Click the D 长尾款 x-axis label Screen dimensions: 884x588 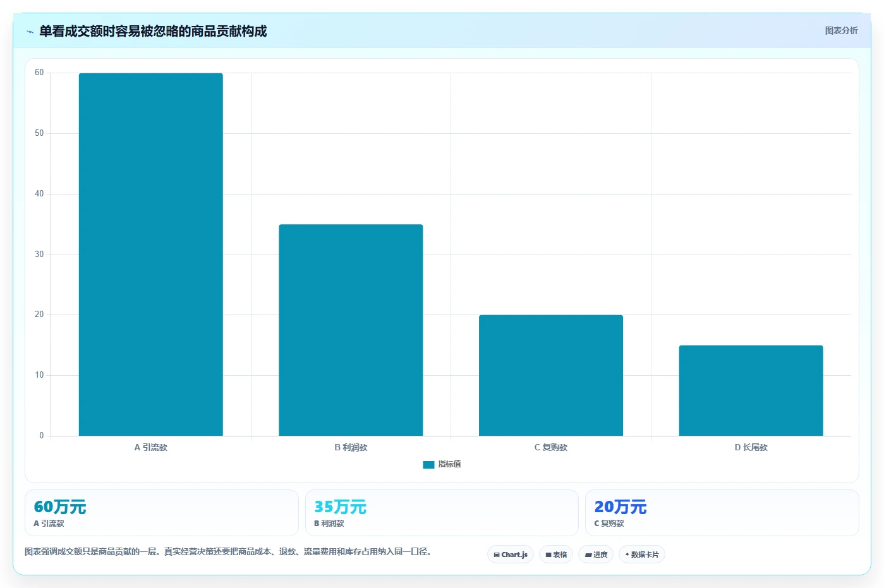[751, 447]
